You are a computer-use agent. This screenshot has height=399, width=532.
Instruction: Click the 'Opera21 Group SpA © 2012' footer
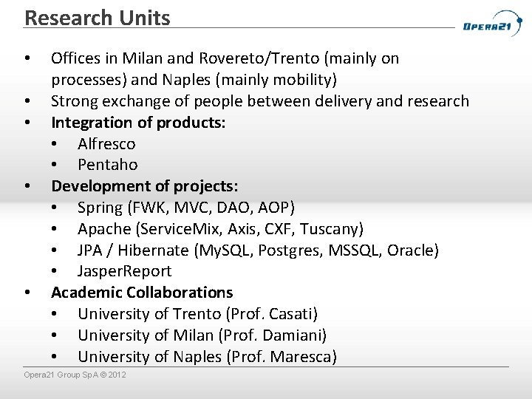[x=75, y=375]
